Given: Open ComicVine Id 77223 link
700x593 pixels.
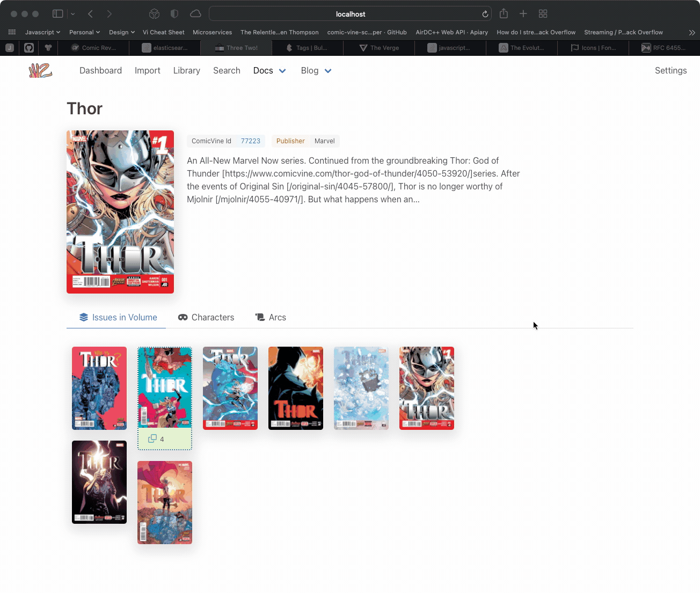Looking at the screenshot, I should point(250,141).
